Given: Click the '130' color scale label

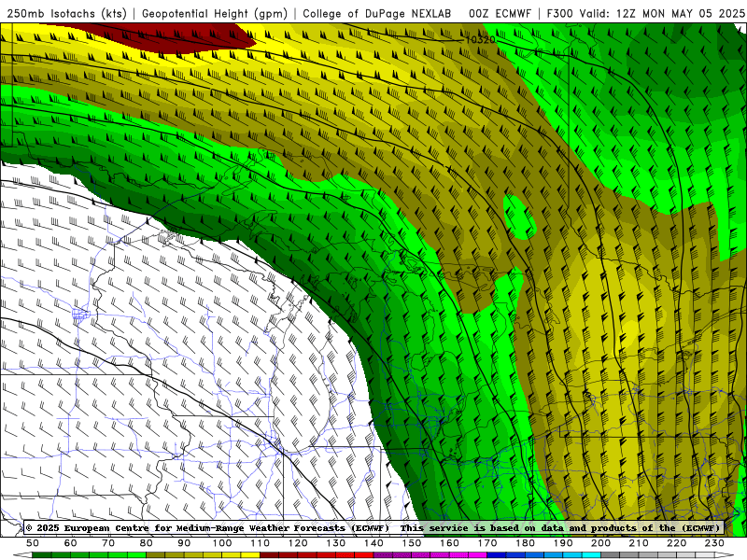Looking at the screenshot, I should [x=335, y=543].
